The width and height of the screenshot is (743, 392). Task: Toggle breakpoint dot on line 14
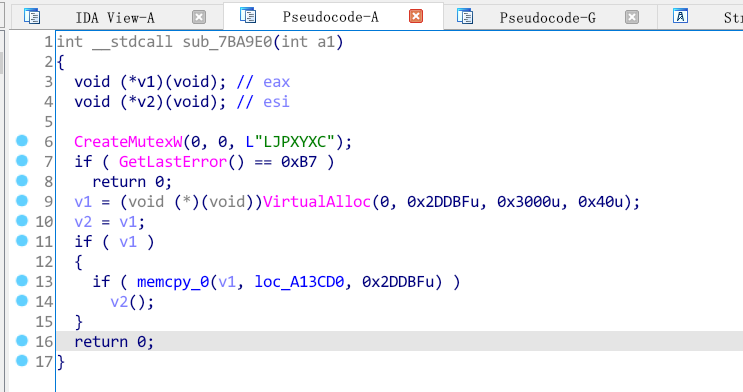tap(22, 301)
